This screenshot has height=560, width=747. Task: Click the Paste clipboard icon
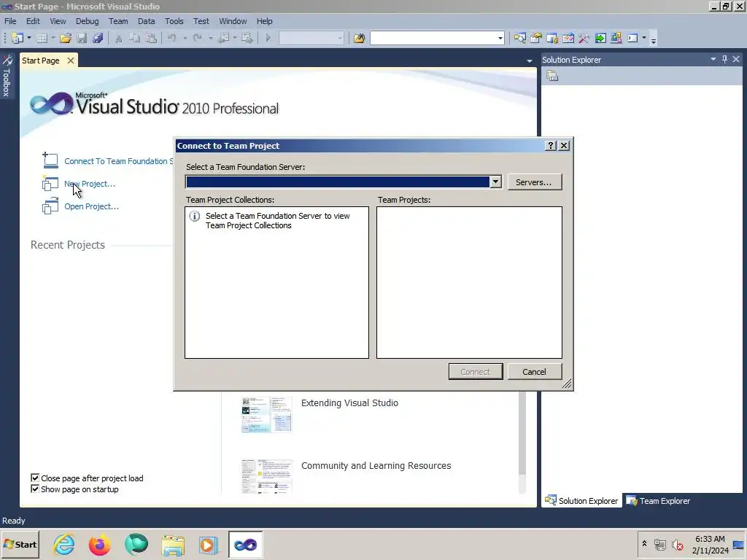point(151,38)
